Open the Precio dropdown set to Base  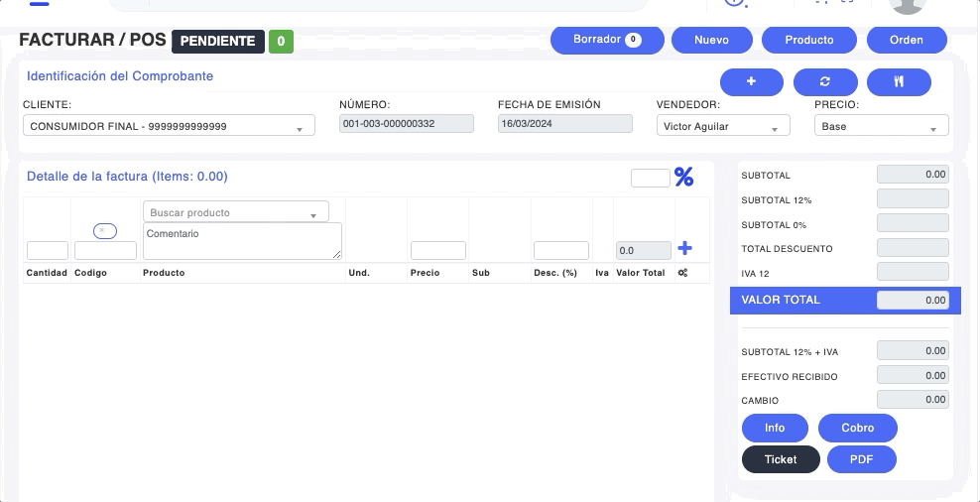880,126
